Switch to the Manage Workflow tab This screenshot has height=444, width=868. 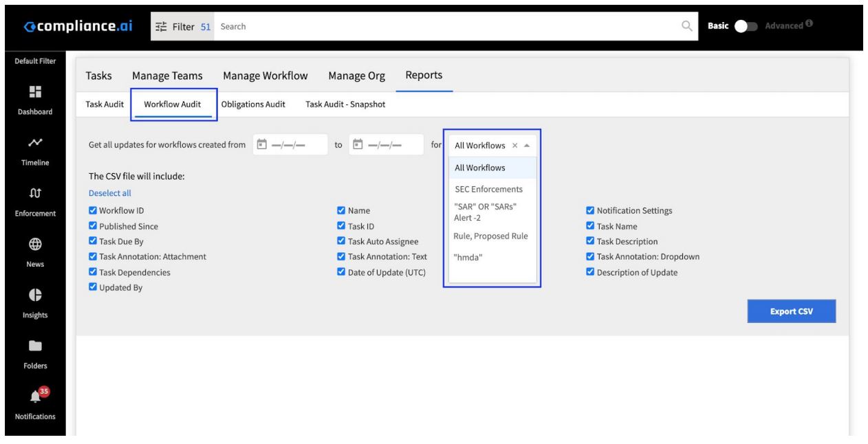(x=265, y=76)
